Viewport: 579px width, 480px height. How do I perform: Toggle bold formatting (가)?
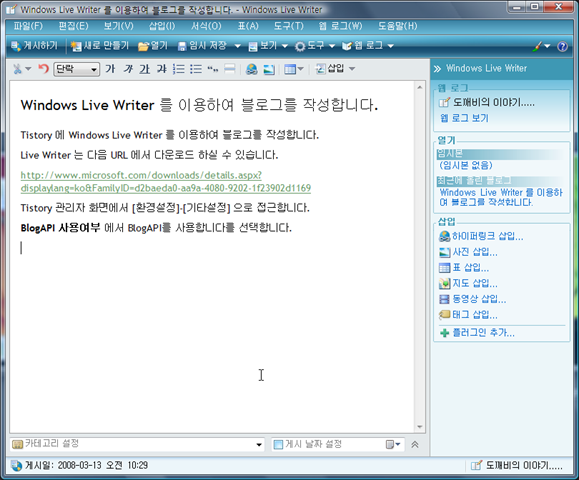[110, 69]
